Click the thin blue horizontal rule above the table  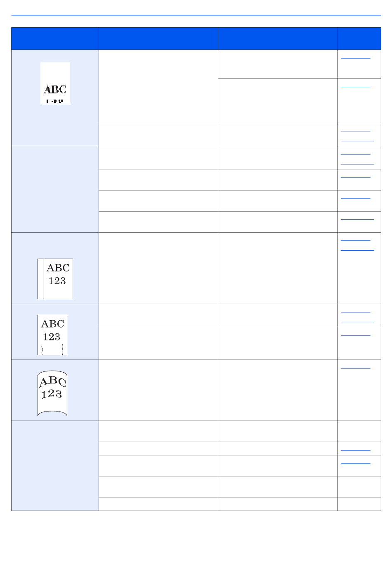click(196, 15)
